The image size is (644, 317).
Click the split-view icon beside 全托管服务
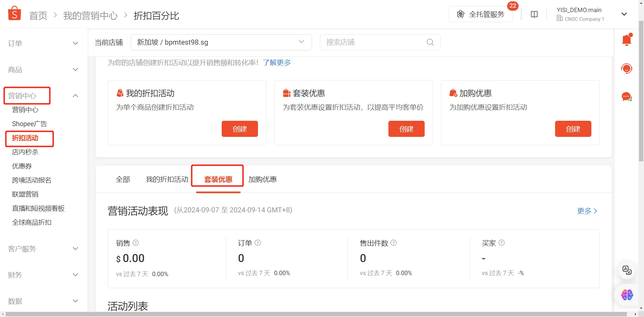(x=534, y=14)
